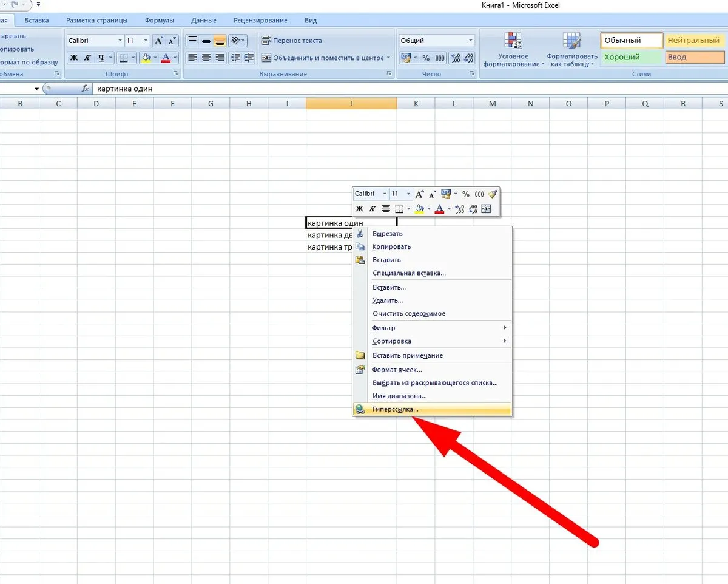Click the increase font size icon in ribbon

coord(158,41)
